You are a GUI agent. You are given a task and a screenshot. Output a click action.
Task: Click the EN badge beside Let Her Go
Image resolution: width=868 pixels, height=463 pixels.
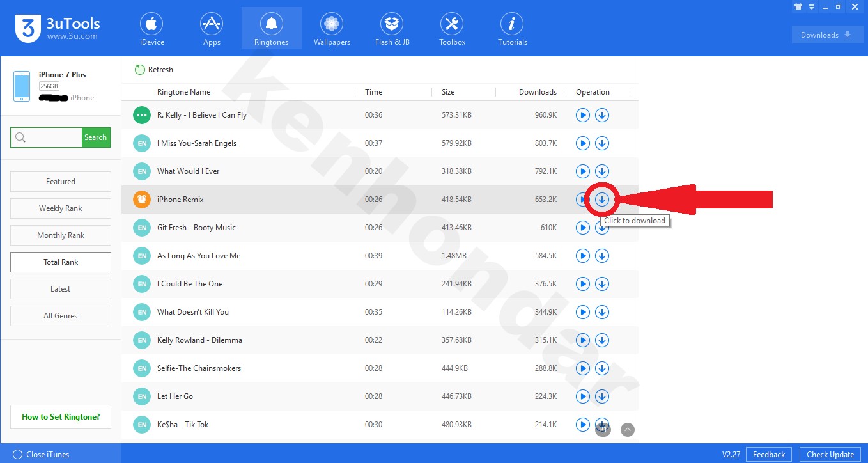click(141, 396)
